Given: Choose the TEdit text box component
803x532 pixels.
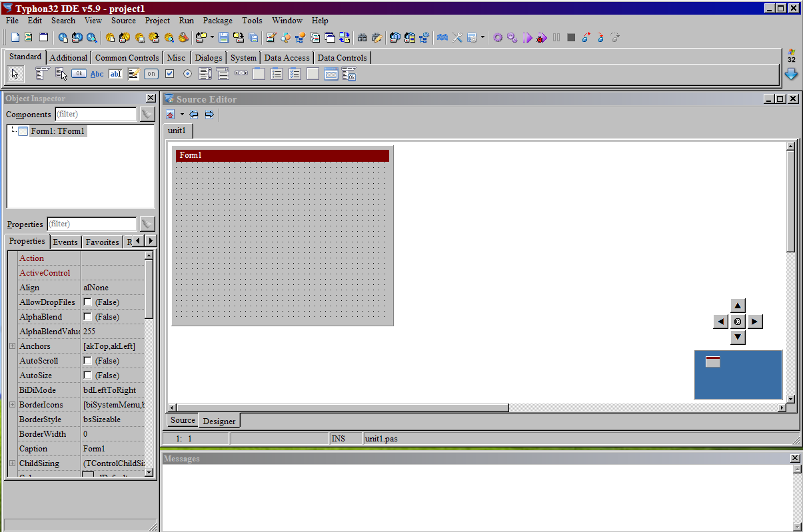Looking at the screenshot, I should (115, 74).
